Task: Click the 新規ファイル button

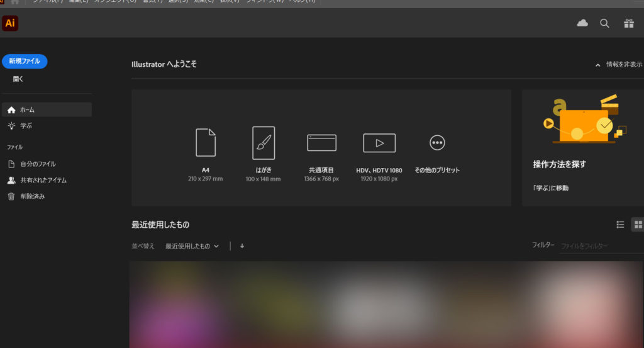Action: tap(25, 61)
